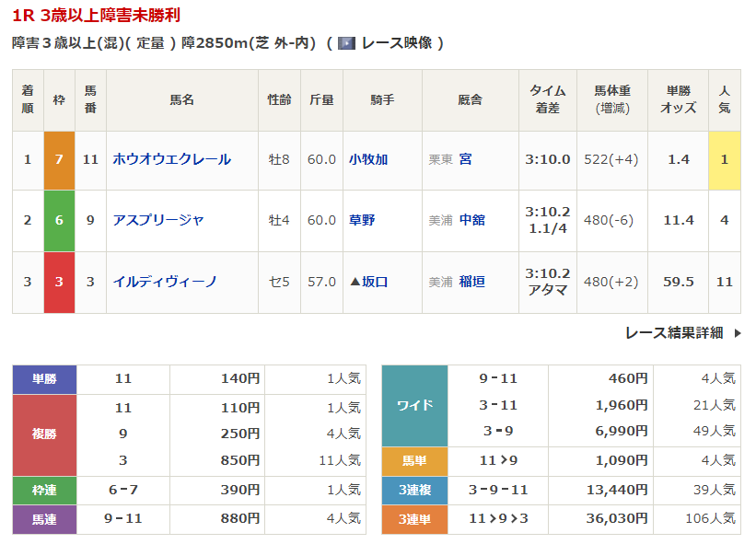The width and height of the screenshot is (756, 544).
Task: Select the 3連単 payout label
Action: tap(414, 519)
